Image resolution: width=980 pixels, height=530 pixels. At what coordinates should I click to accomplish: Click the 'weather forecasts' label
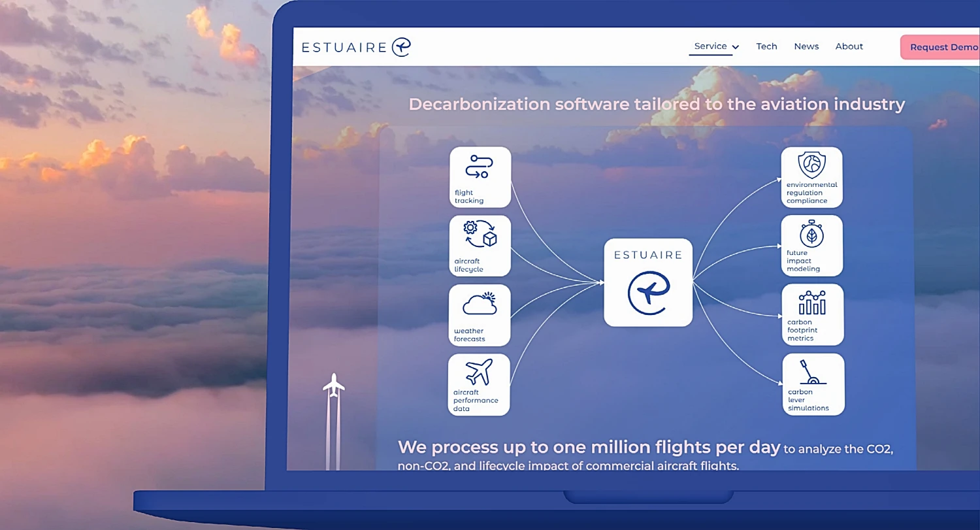tap(469, 335)
